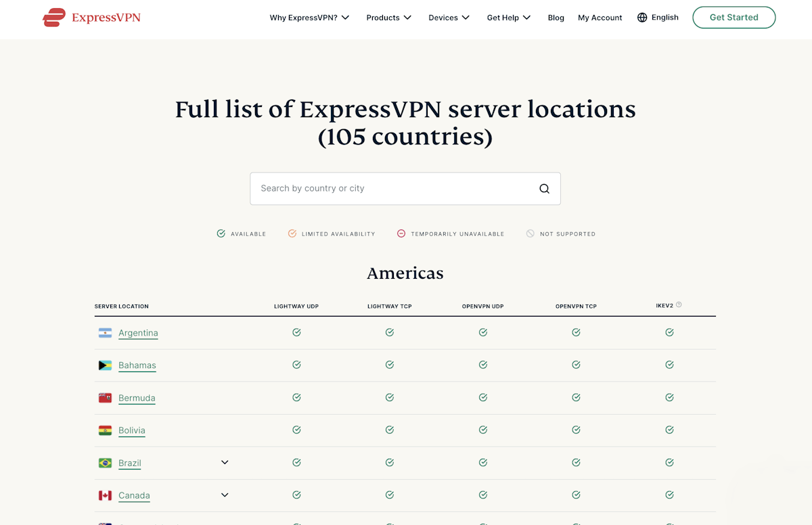Click the Bahamas flag icon
812x525 pixels.
(105, 365)
